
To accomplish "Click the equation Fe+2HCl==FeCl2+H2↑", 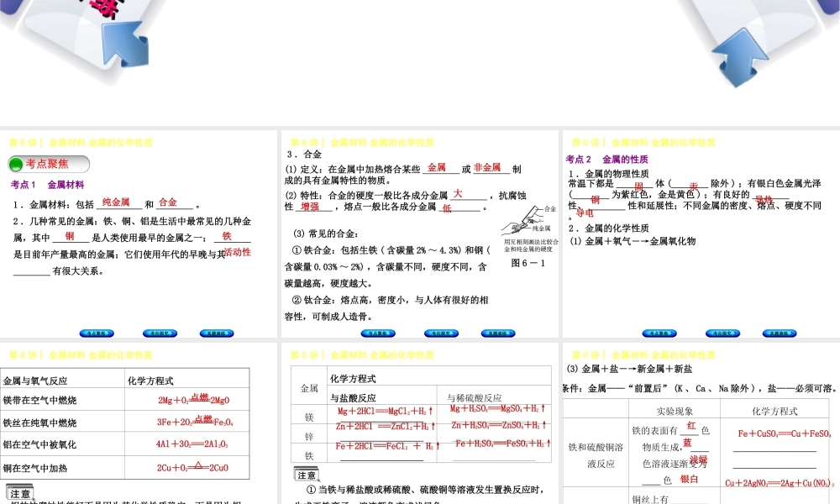I will click(387, 445).
